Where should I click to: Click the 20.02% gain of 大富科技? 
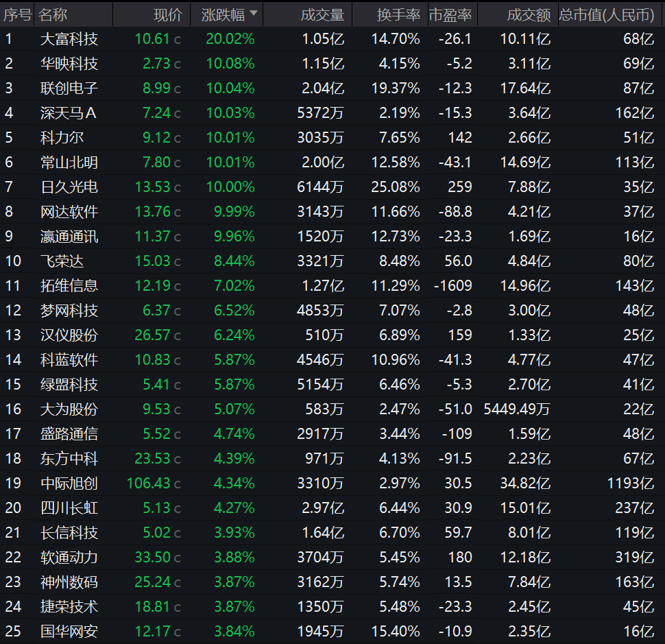point(230,39)
